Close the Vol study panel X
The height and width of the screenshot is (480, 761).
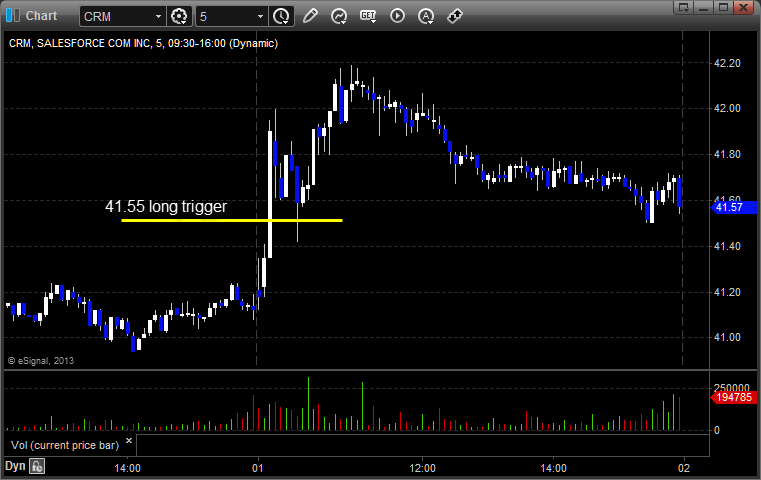click(129, 441)
